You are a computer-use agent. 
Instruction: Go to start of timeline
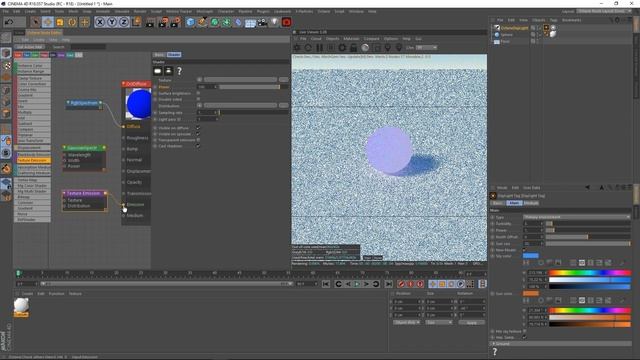pyautogui.click(x=326, y=284)
